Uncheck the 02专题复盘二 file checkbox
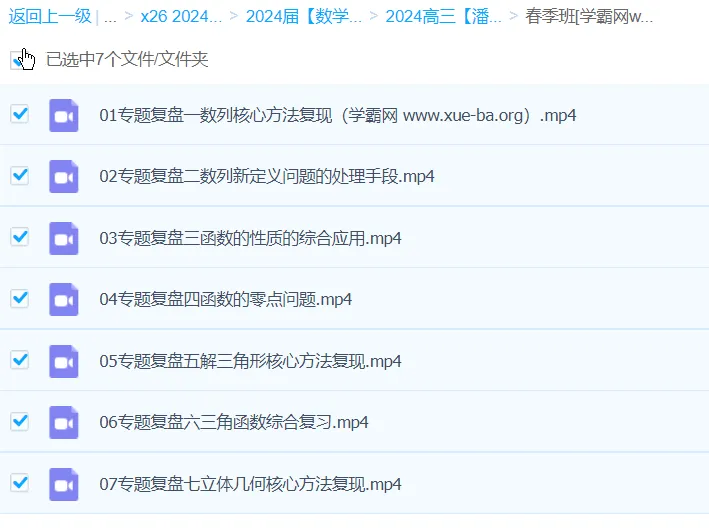Viewport: 709px width, 529px height. 19,175
